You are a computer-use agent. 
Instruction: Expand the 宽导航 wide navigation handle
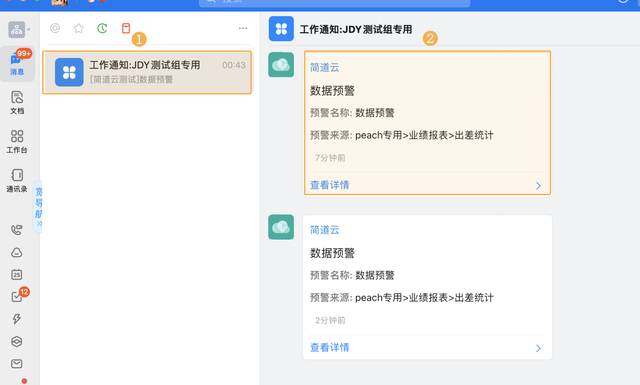[x=38, y=207]
